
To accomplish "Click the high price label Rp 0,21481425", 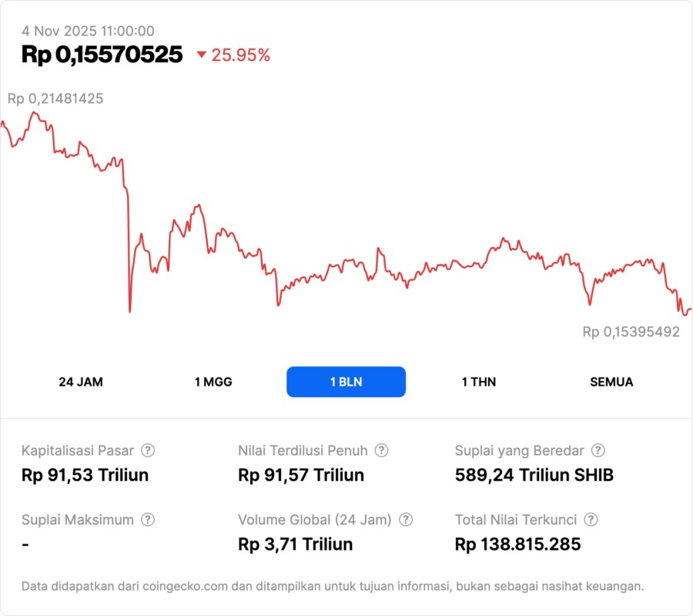I will (55, 99).
